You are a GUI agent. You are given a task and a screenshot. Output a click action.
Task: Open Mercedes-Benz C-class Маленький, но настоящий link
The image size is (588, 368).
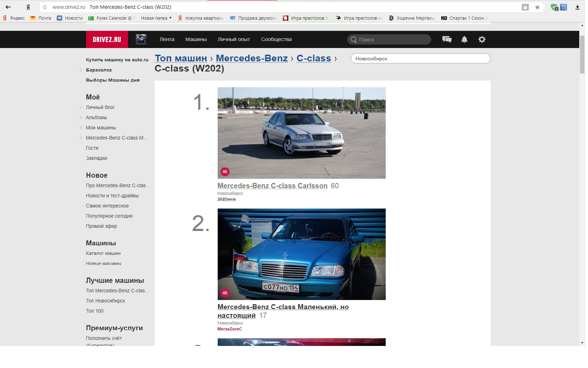(x=283, y=311)
